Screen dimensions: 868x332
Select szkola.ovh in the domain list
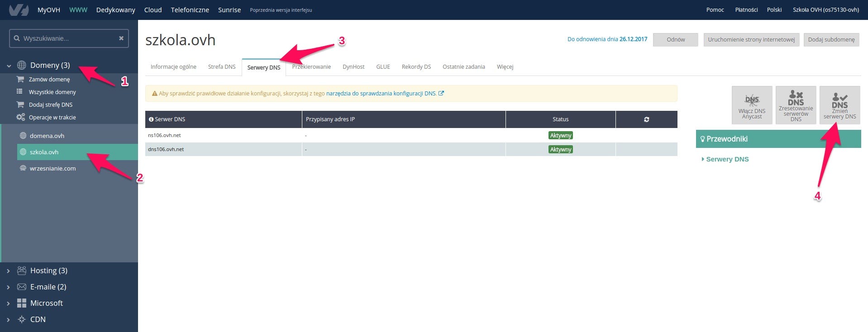(x=77, y=152)
